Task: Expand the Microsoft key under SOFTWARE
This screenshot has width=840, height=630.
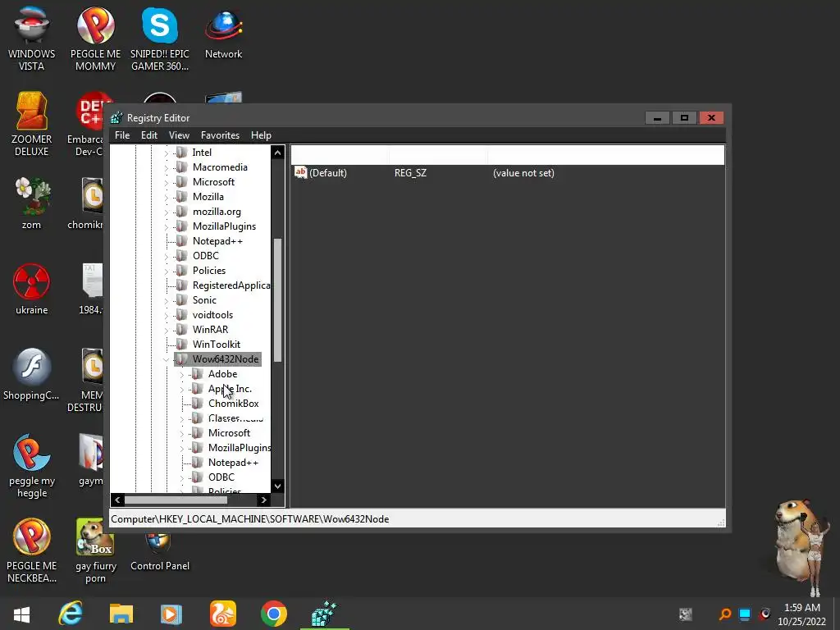Action: point(166,182)
